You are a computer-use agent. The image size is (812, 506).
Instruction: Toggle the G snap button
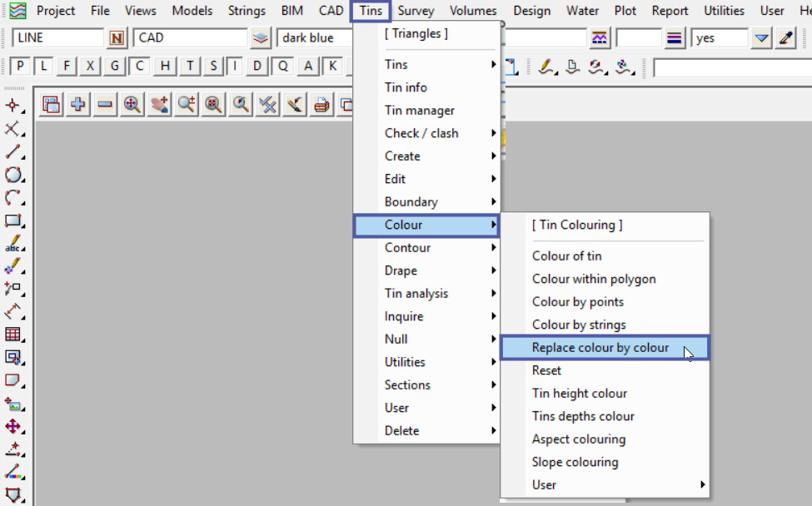(x=115, y=67)
